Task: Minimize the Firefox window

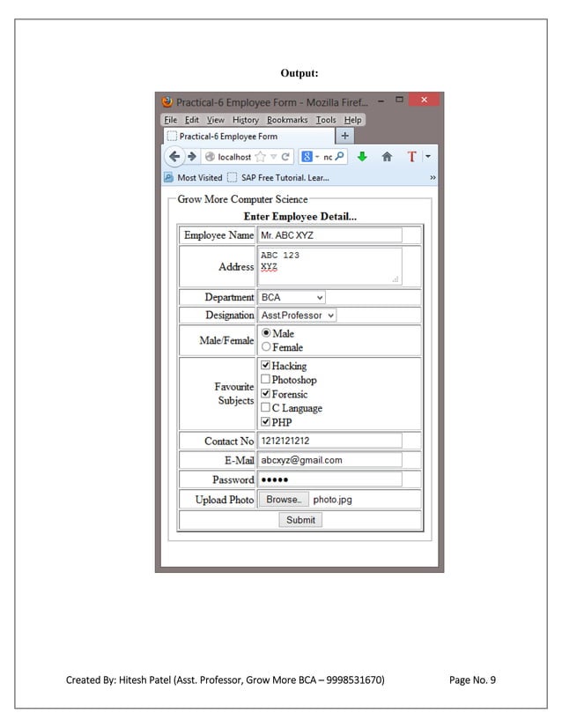Action: coord(381,100)
